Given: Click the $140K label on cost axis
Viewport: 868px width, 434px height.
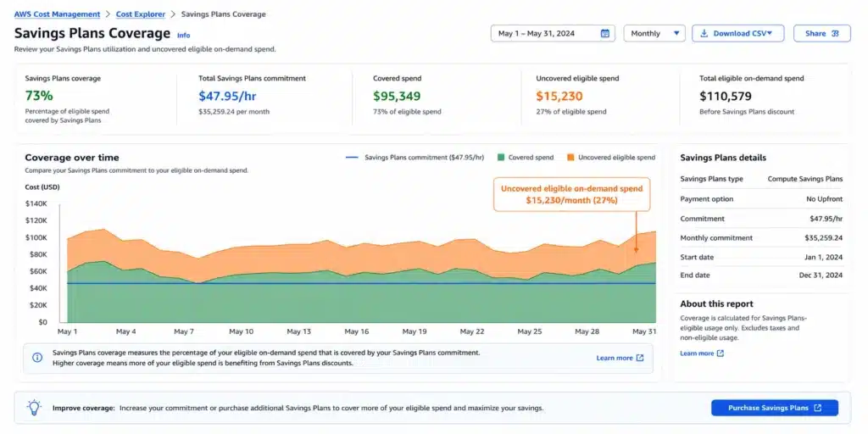Looking at the screenshot, I should point(36,203).
